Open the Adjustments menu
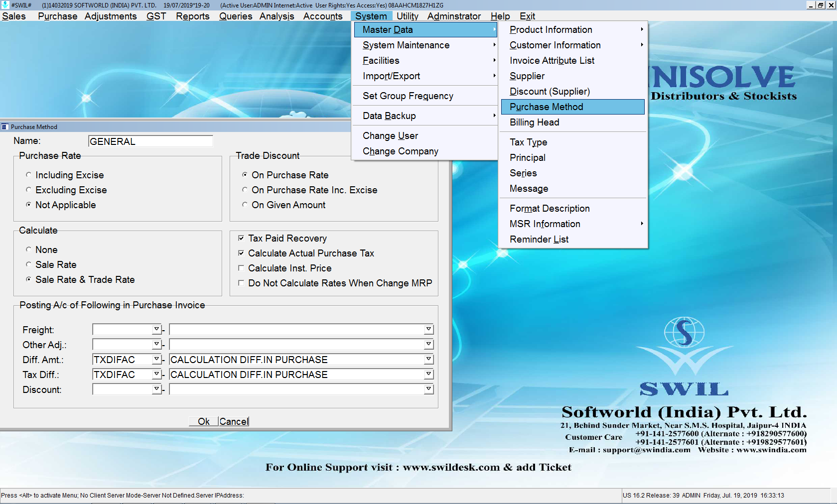 pos(111,16)
